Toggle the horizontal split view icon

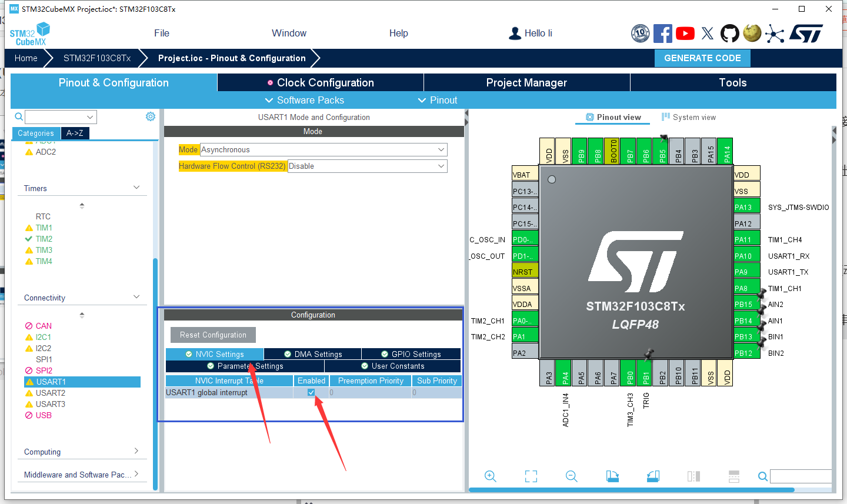693,476
